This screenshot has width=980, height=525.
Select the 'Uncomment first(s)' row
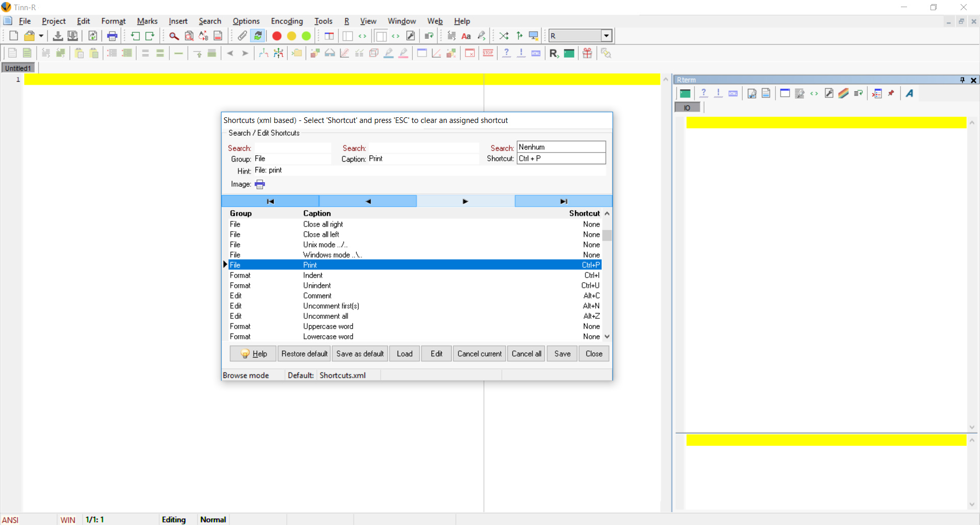point(414,306)
